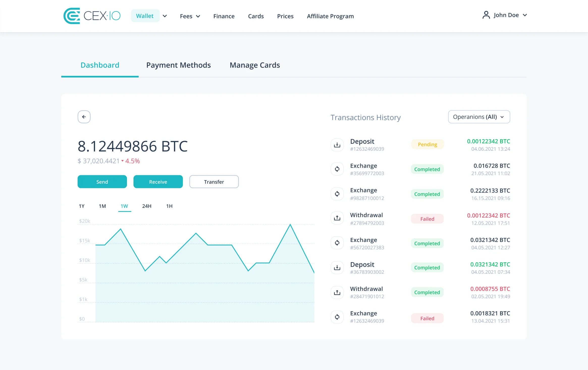Click the back arrow navigation icon

[84, 117]
